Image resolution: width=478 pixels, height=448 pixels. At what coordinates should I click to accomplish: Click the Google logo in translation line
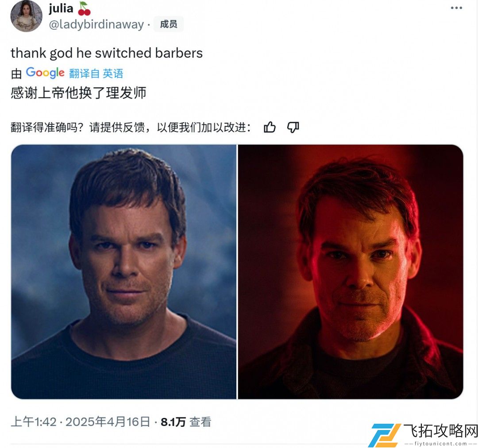pos(45,73)
